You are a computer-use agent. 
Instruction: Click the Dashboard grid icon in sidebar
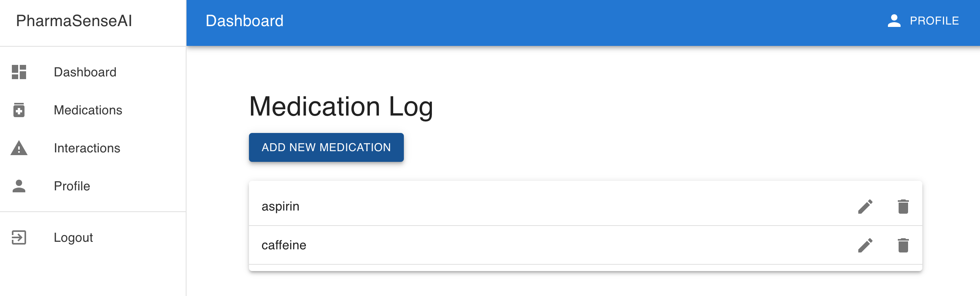[19, 72]
